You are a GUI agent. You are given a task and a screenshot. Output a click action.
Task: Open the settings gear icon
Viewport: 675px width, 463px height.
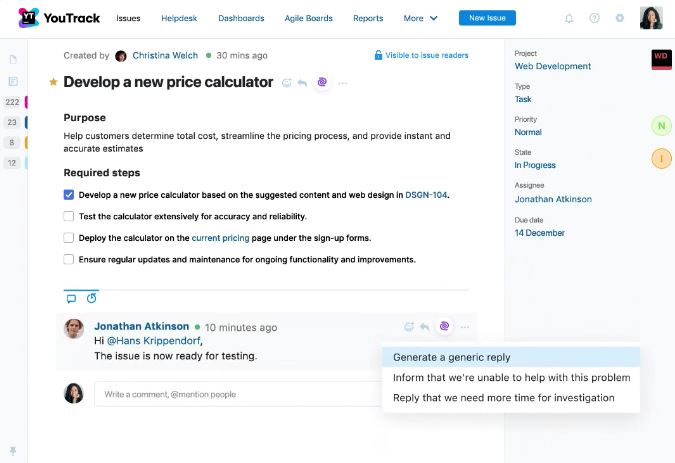[619, 18]
